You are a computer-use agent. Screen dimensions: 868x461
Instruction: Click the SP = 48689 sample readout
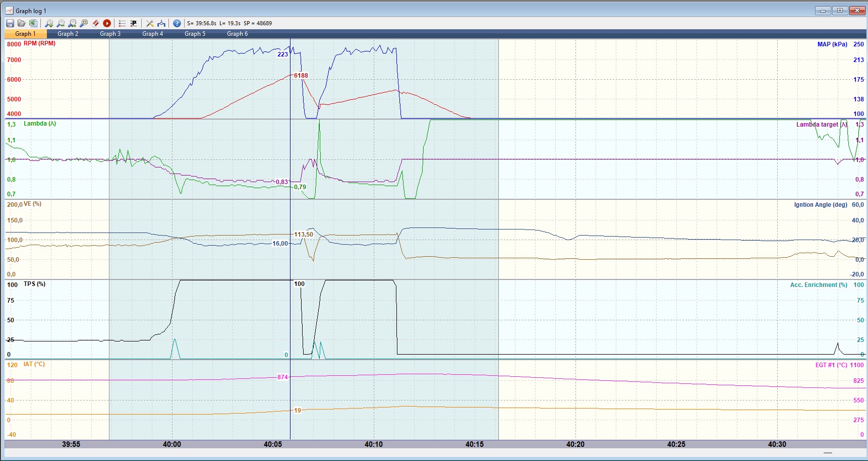tap(258, 23)
